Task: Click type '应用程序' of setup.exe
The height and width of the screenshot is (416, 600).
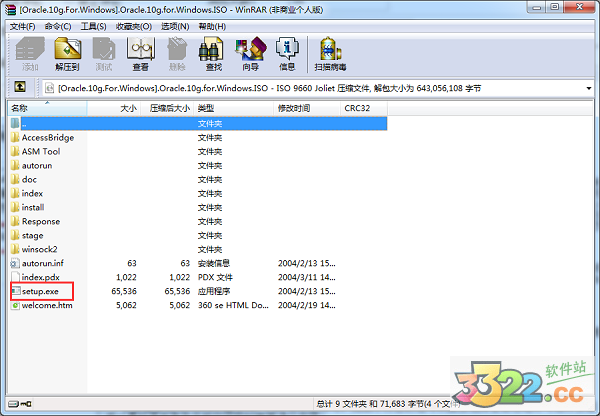Action: pyautogui.click(x=214, y=291)
